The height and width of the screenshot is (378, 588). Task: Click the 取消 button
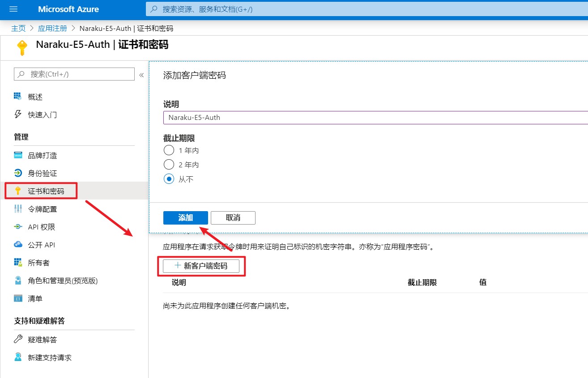point(233,217)
